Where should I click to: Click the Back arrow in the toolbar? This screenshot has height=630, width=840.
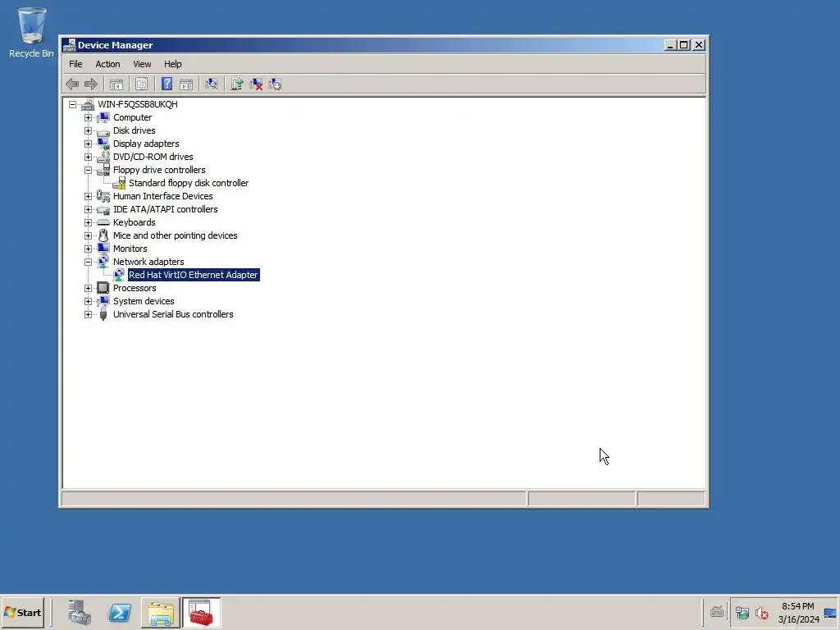coord(72,84)
